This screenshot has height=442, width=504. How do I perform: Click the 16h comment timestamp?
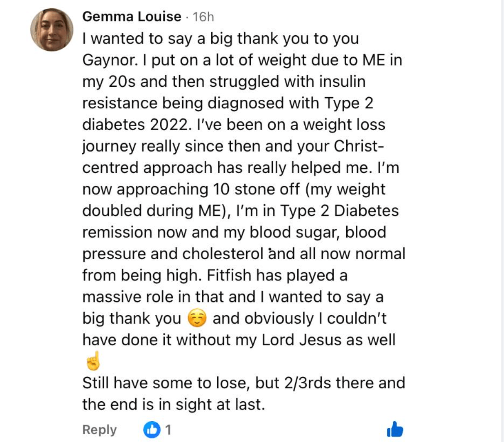[203, 17]
